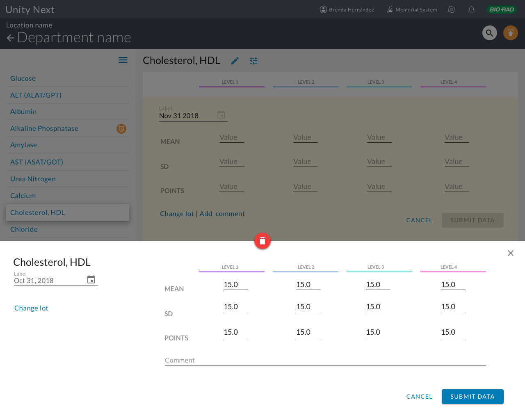Click pencil edit icon beside Cholesterol, HDL
The height and width of the screenshot is (420, 525).
[235, 61]
